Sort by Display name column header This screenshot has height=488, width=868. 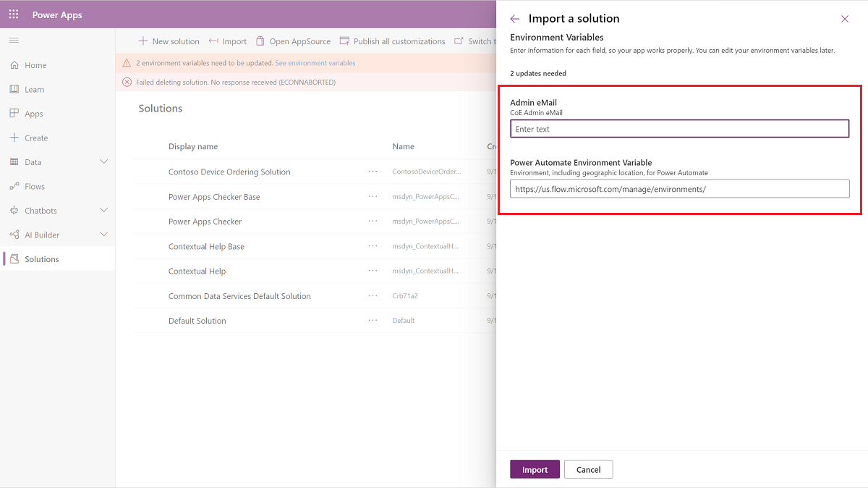193,146
